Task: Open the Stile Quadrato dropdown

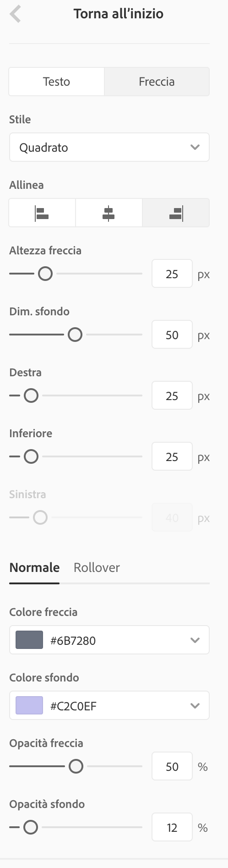Action: tap(109, 147)
